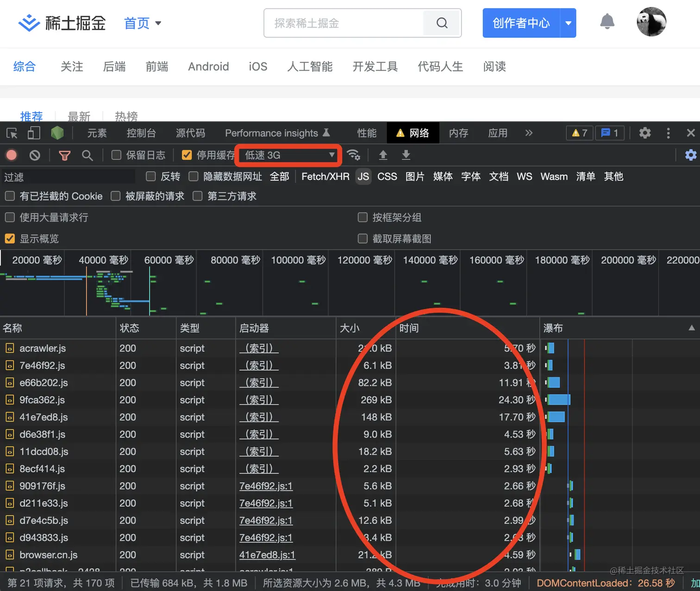700x591 pixels.
Task: Sort by the 瀑布 column arrow
Action: [x=692, y=328]
